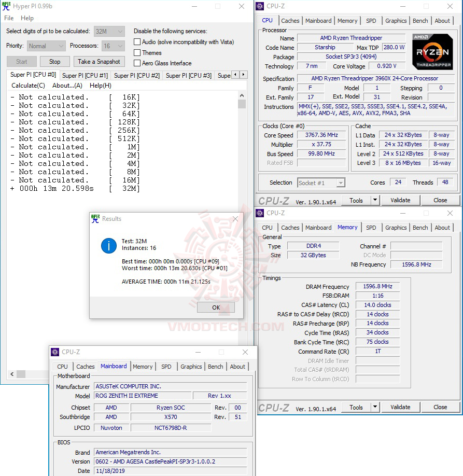Viewport: 463px width, 476px height.
Task: Click the BIOS version 0602 field
Action: pos(171,461)
